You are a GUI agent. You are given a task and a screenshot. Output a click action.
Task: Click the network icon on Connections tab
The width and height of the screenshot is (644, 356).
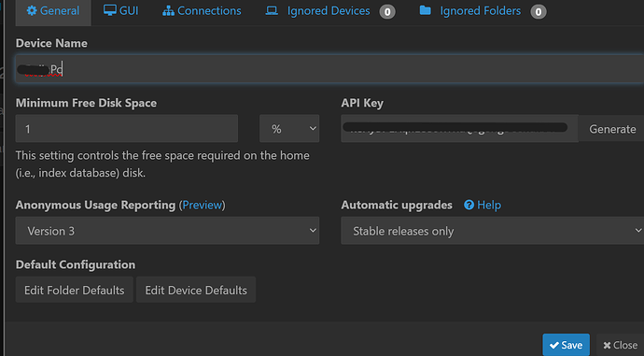(168, 11)
